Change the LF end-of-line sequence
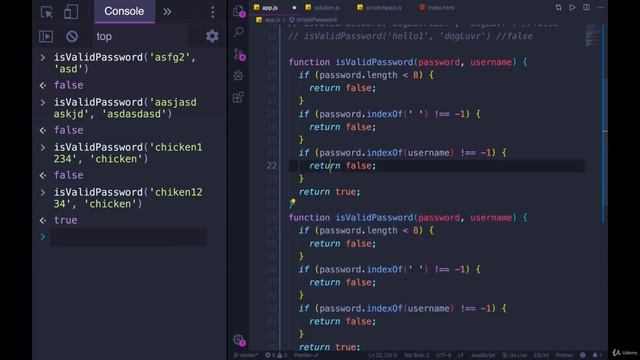Screen dimensions: 640x360 click(460, 355)
